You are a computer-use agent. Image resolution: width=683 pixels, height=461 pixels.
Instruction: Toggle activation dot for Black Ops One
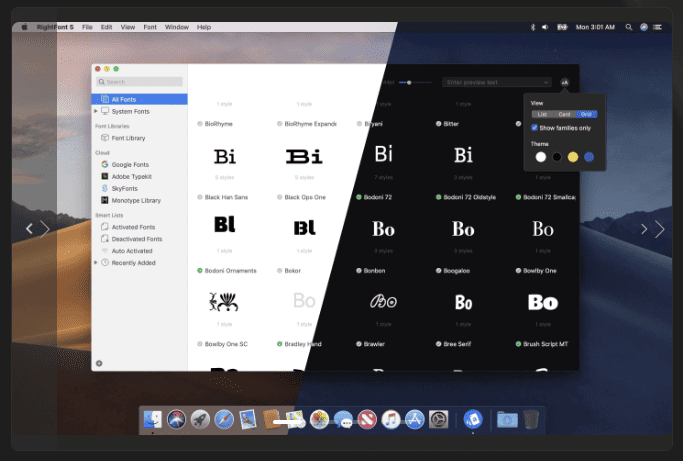(279, 197)
